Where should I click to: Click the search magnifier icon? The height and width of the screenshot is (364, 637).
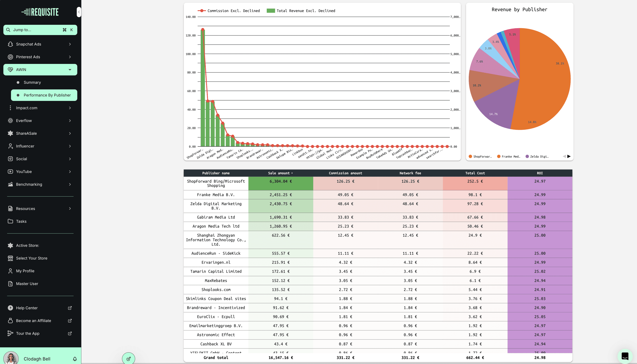[8, 30]
